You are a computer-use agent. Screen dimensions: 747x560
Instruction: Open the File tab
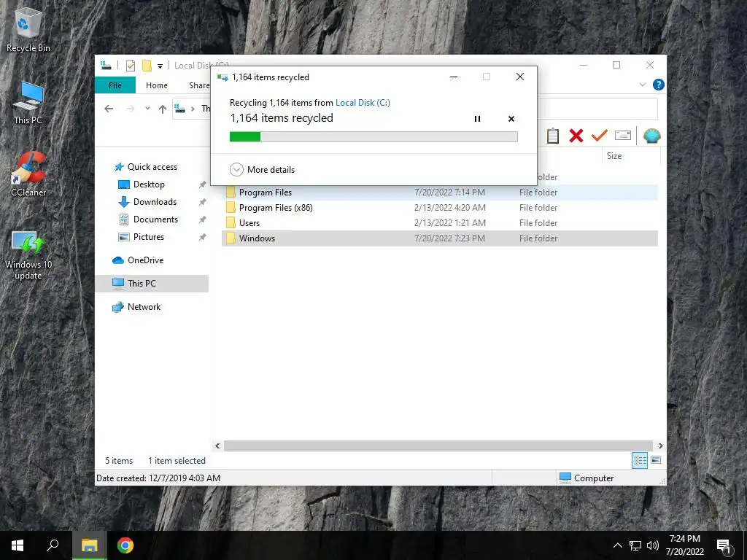click(115, 85)
